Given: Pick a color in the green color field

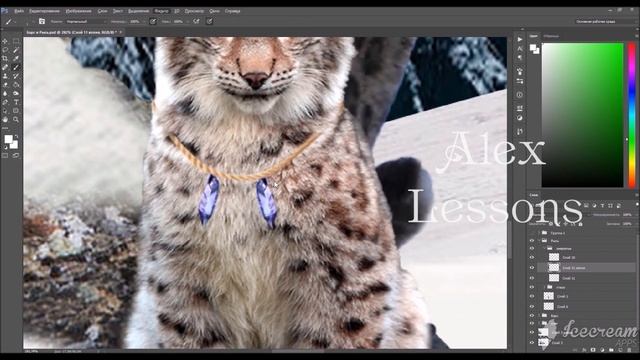Looking at the screenshot, I should (x=582, y=115).
